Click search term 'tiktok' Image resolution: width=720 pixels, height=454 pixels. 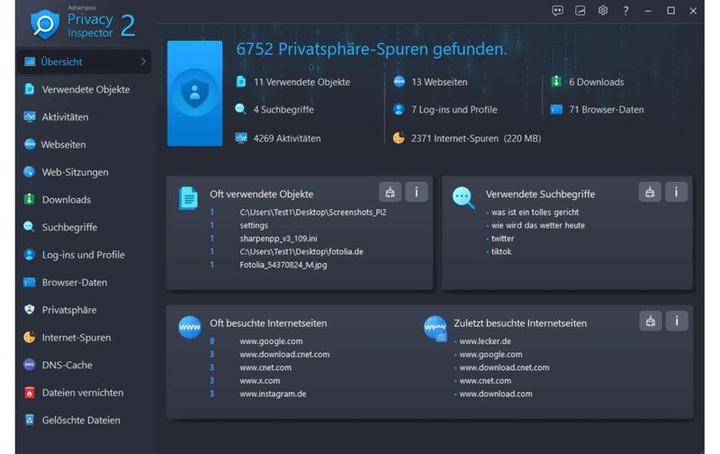point(501,252)
